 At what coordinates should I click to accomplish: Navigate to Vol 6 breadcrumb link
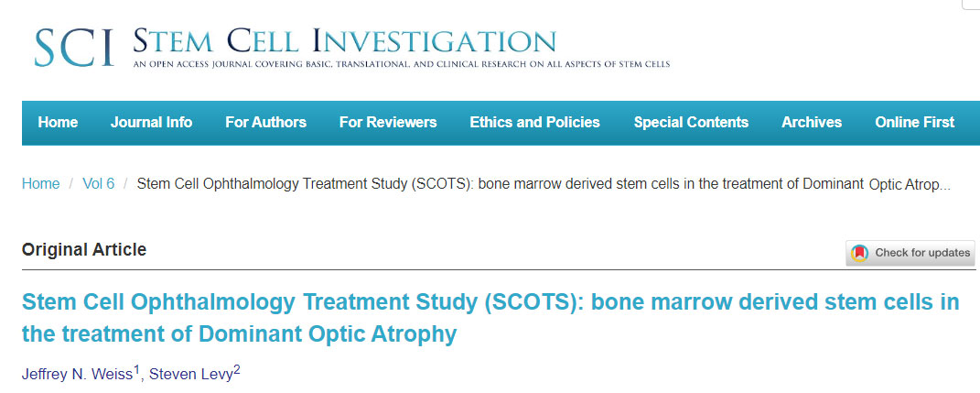pyautogui.click(x=99, y=184)
